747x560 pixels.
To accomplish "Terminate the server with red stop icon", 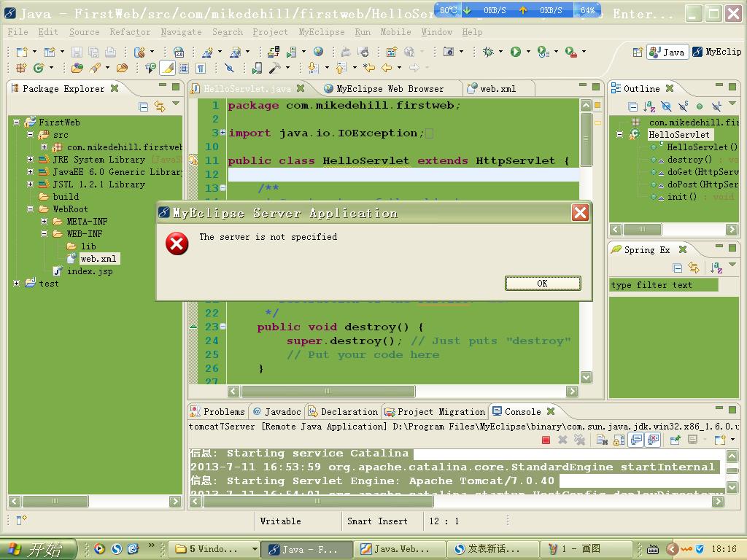I will pyautogui.click(x=546, y=440).
